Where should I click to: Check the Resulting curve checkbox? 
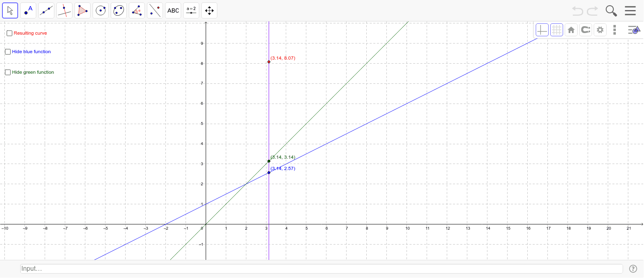(x=9, y=33)
